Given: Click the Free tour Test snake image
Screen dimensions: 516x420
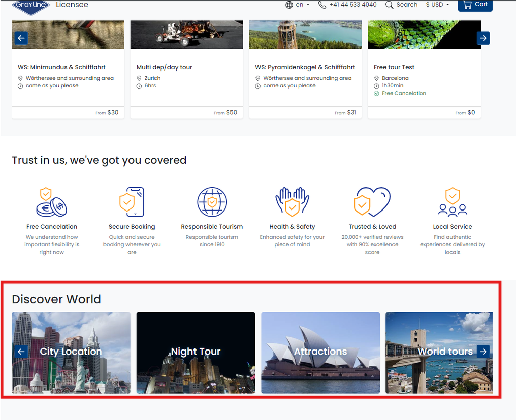Looking at the screenshot, I should point(424,35).
